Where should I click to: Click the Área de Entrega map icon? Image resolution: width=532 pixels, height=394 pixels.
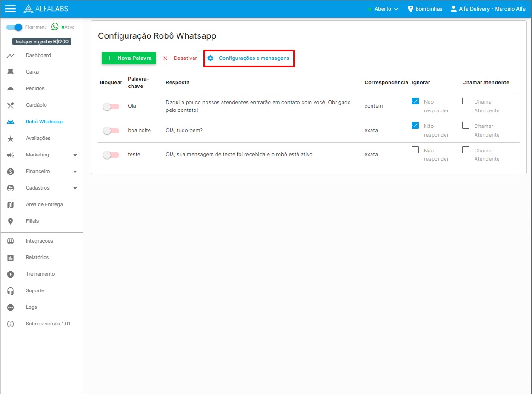[11, 205]
